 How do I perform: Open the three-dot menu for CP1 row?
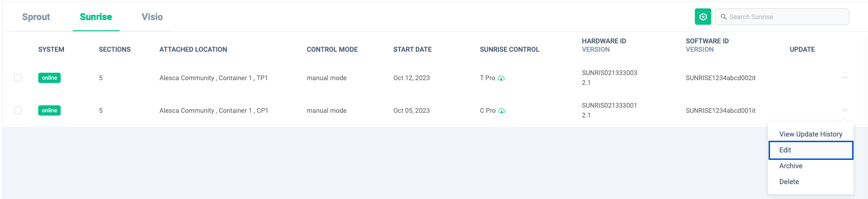pyautogui.click(x=845, y=110)
